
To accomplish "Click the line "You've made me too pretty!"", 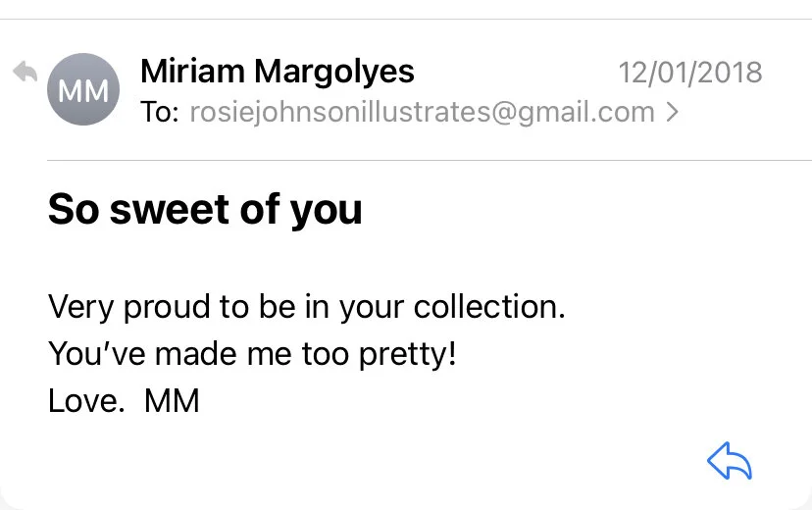I will tap(252, 354).
